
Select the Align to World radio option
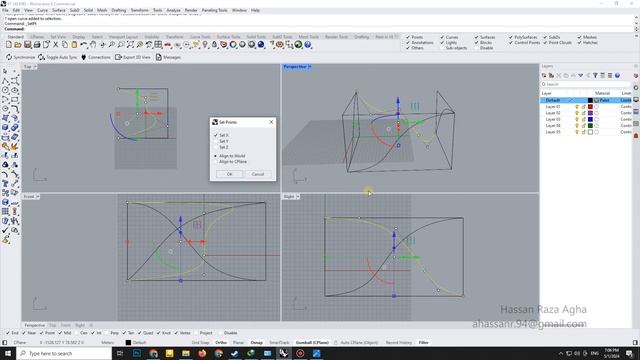pyautogui.click(x=216, y=156)
